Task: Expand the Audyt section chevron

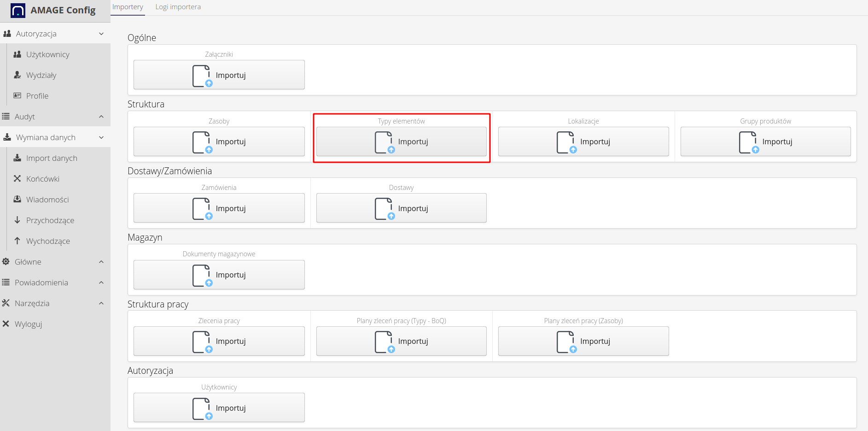Action: [x=101, y=117]
